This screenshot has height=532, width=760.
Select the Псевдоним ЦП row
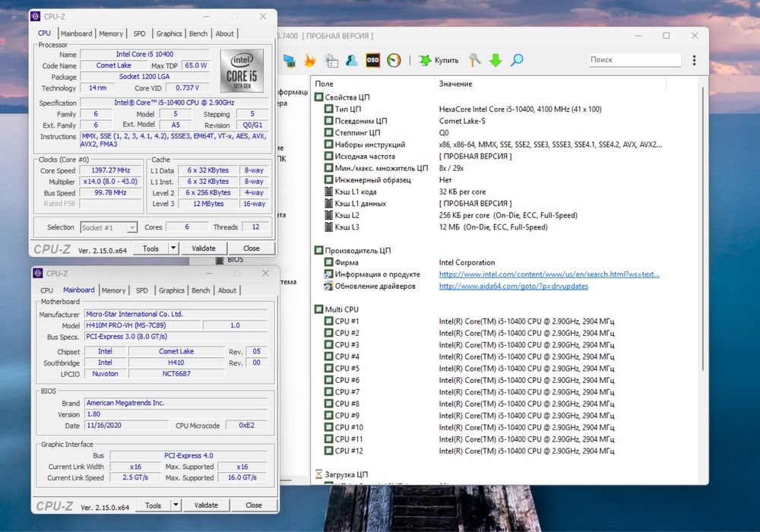click(489, 121)
